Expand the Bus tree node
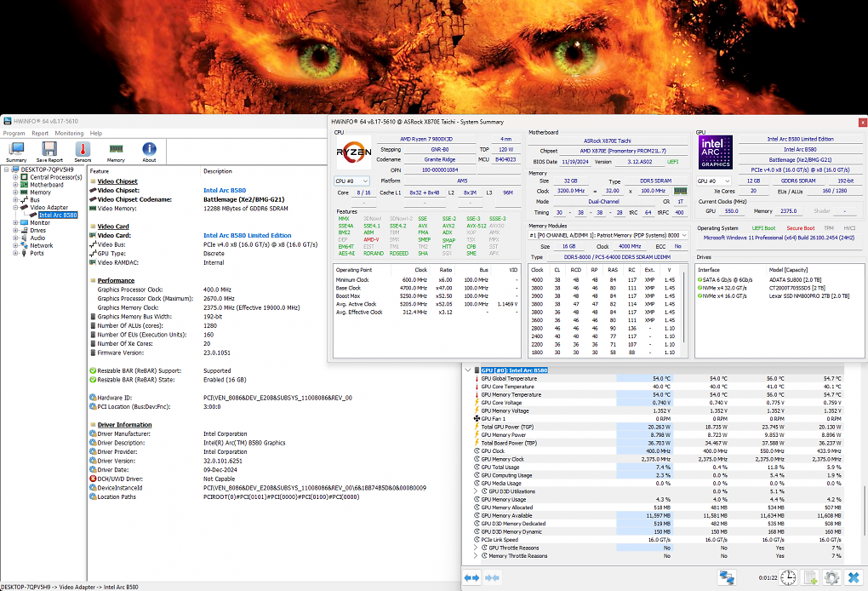 coord(15,200)
